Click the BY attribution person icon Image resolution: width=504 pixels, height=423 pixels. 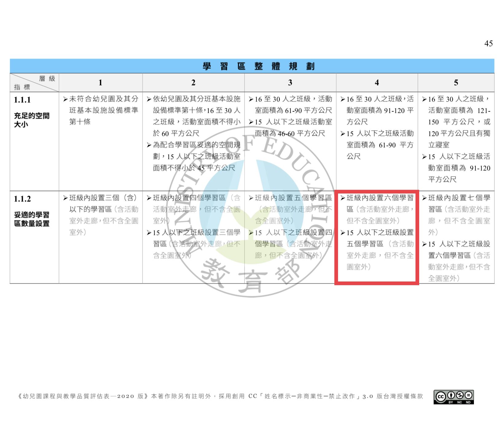pos(451,395)
